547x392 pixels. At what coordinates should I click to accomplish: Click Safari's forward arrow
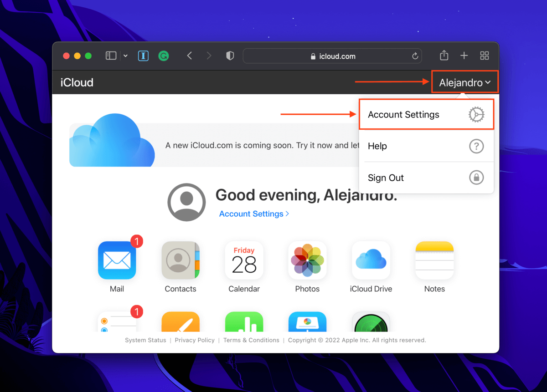coord(209,56)
